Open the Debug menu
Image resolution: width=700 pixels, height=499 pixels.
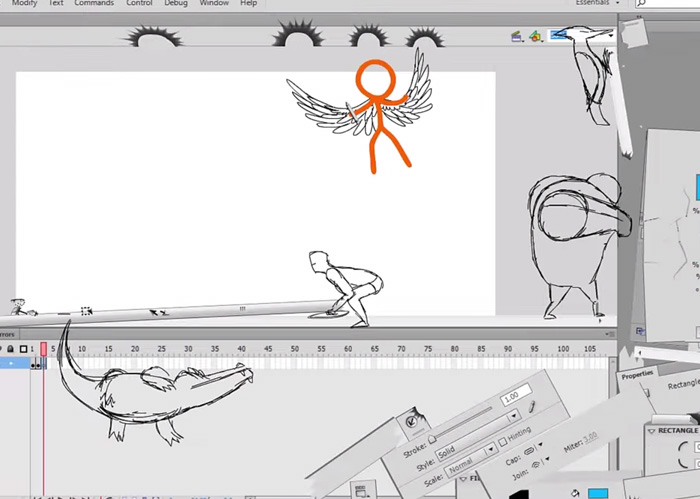point(176,3)
